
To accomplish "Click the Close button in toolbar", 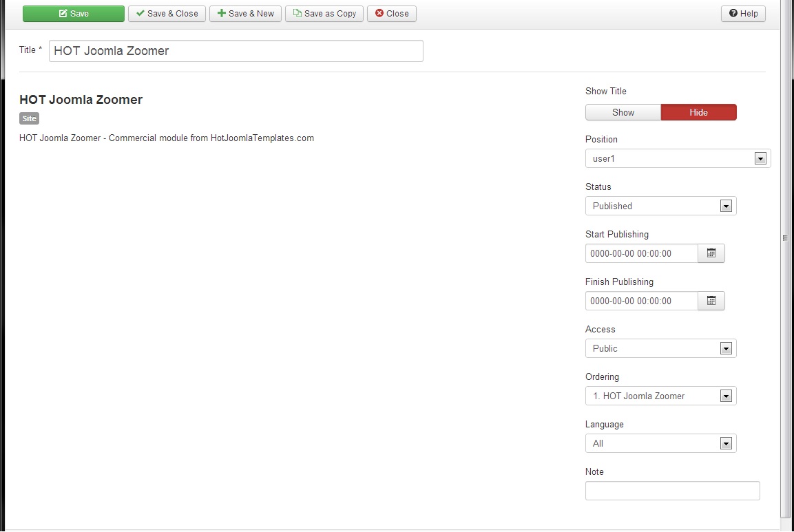I will tap(392, 14).
